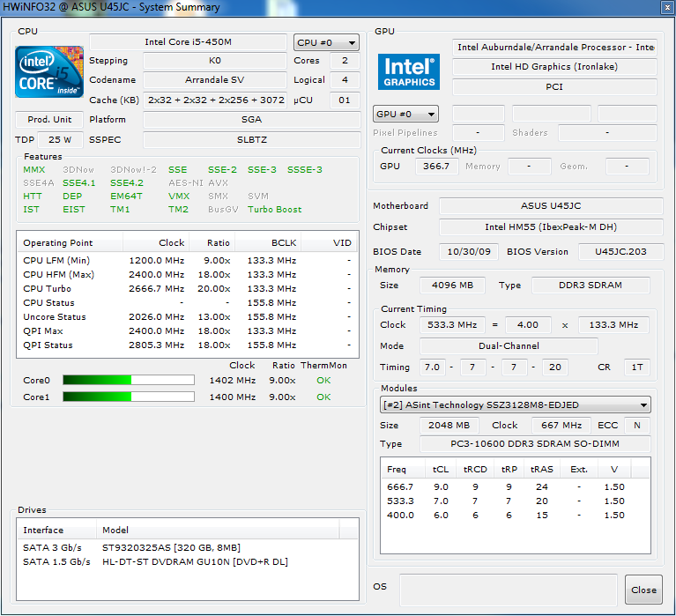The width and height of the screenshot is (676, 616).
Task: Click the empty OS text field
Action: coord(509,590)
